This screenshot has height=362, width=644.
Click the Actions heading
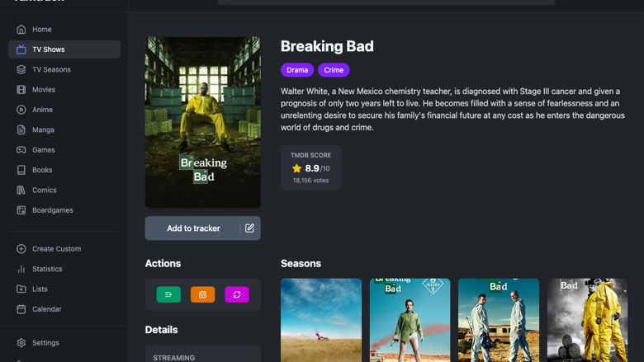click(163, 264)
